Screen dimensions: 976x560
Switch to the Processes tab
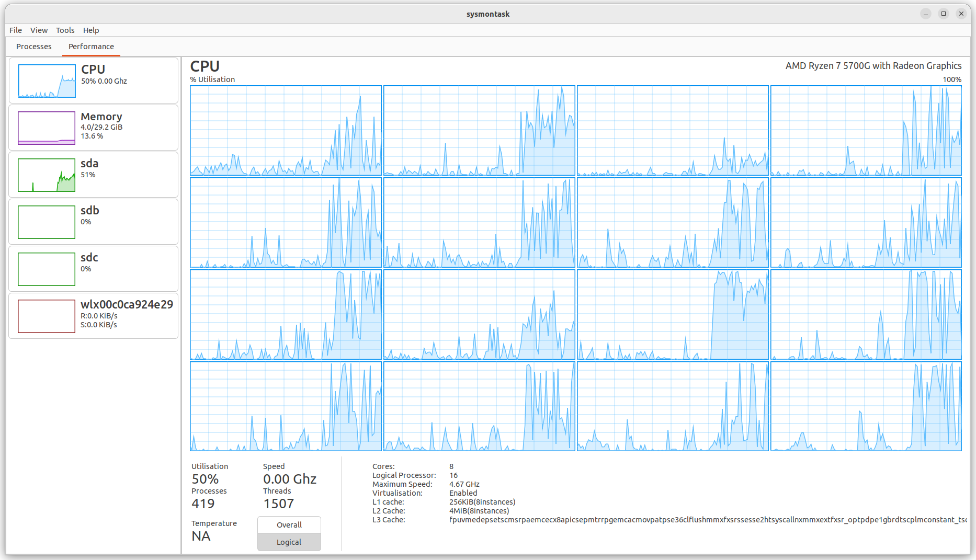[x=33, y=47]
